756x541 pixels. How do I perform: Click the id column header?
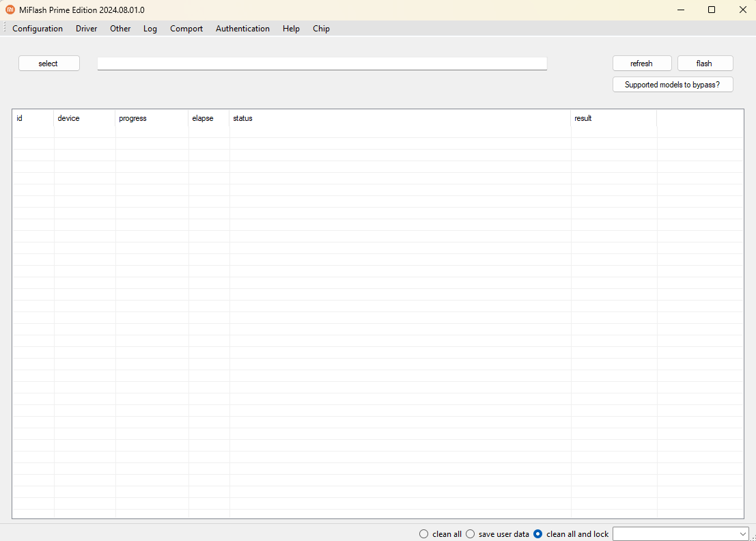32,118
